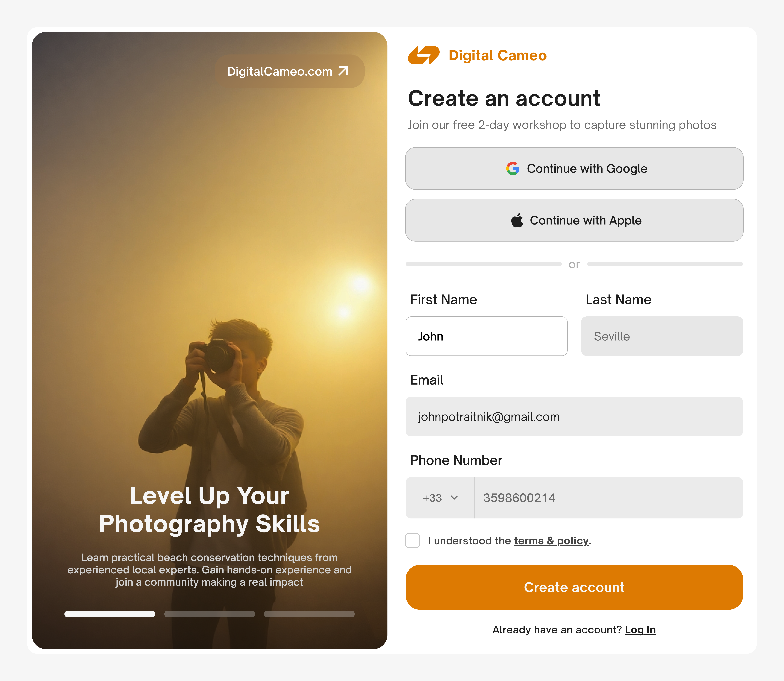Viewport: 784px width, 681px height.
Task: Click the Email input field
Action: tap(574, 417)
